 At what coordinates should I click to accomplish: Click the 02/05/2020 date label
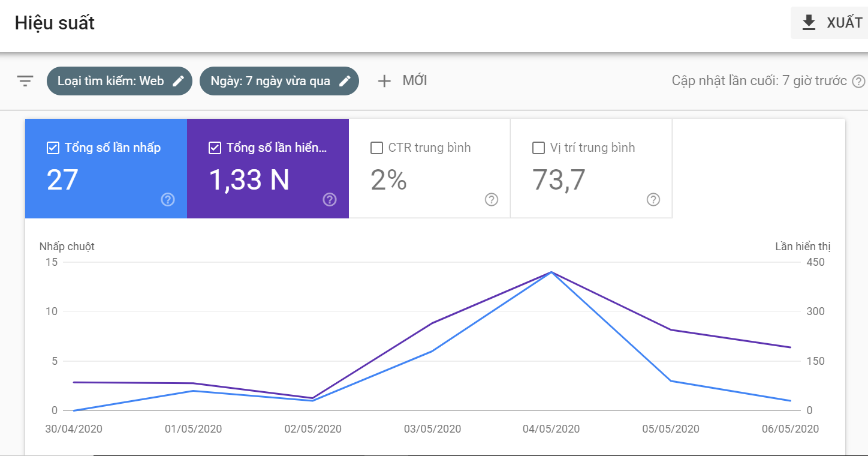click(313, 429)
